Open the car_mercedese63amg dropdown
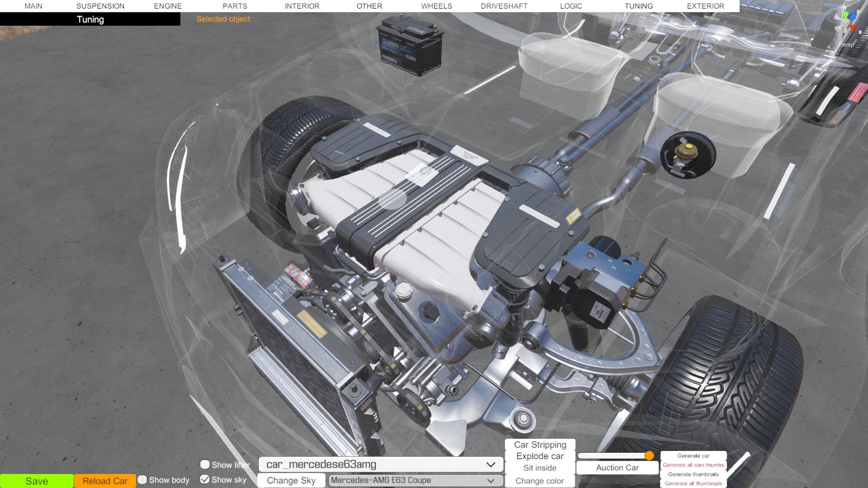This screenshot has width=868, height=488. coord(380,464)
